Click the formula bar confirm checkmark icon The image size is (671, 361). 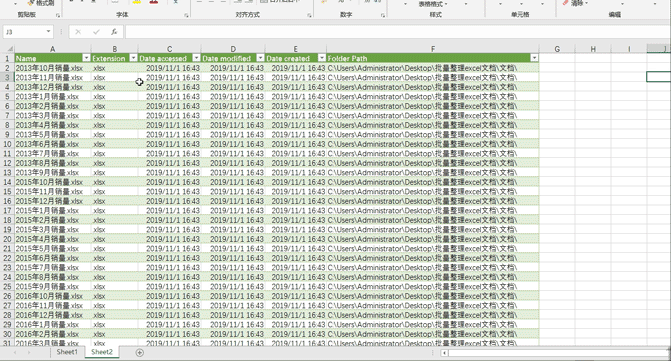click(x=96, y=32)
